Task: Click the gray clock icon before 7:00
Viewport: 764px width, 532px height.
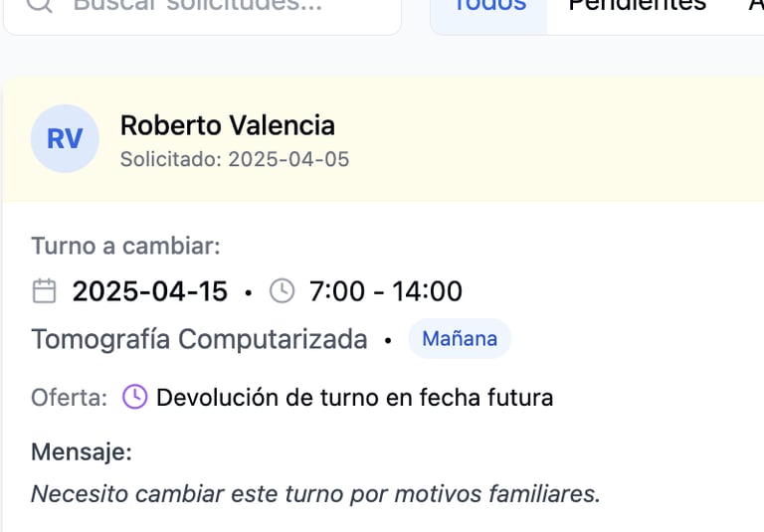Action: [x=283, y=291]
